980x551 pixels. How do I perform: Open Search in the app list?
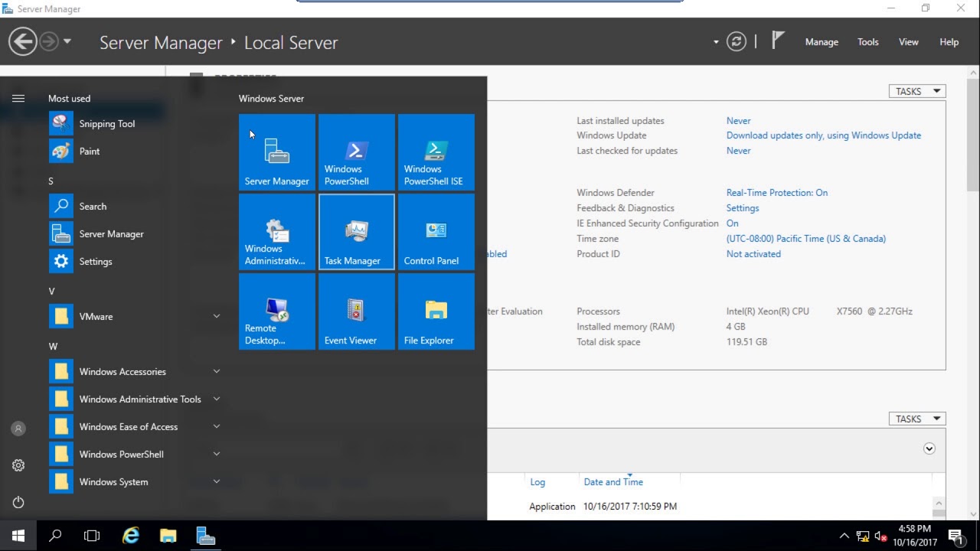135,206
